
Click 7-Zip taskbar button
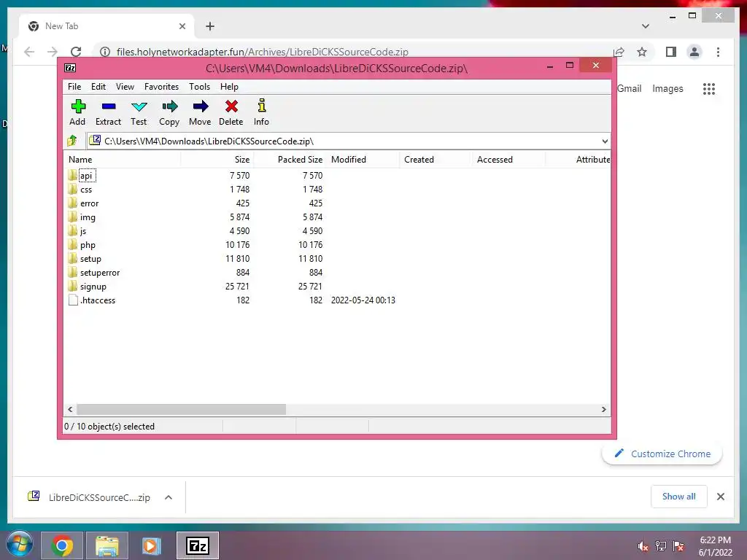(198, 545)
